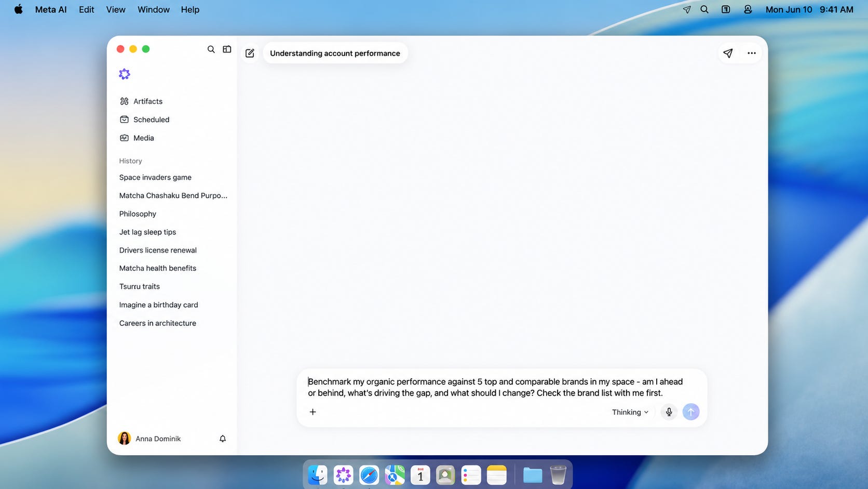The width and height of the screenshot is (868, 489).
Task: Open Spotlight search in menu bar
Action: coord(704,9)
